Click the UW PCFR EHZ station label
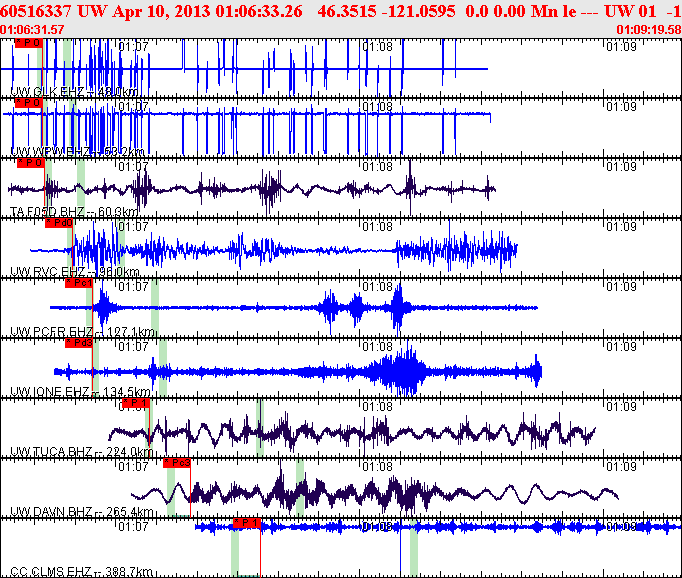This screenshot has height=578, width=682. click(x=82, y=332)
